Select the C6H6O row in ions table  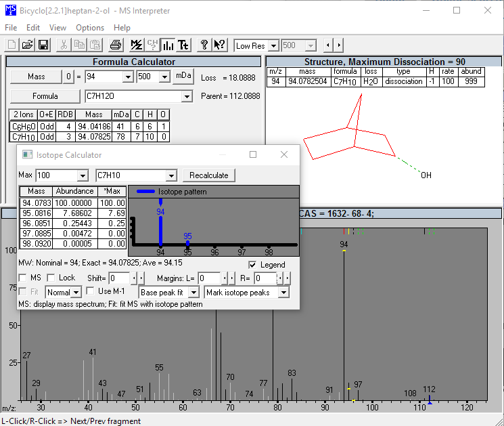pyautogui.click(x=89, y=127)
